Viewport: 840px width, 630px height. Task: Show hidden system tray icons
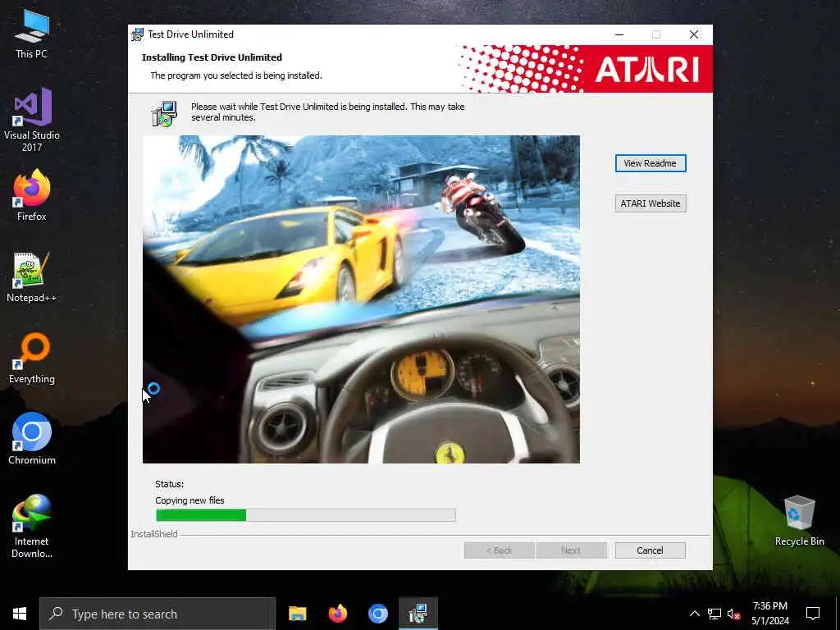click(694, 614)
